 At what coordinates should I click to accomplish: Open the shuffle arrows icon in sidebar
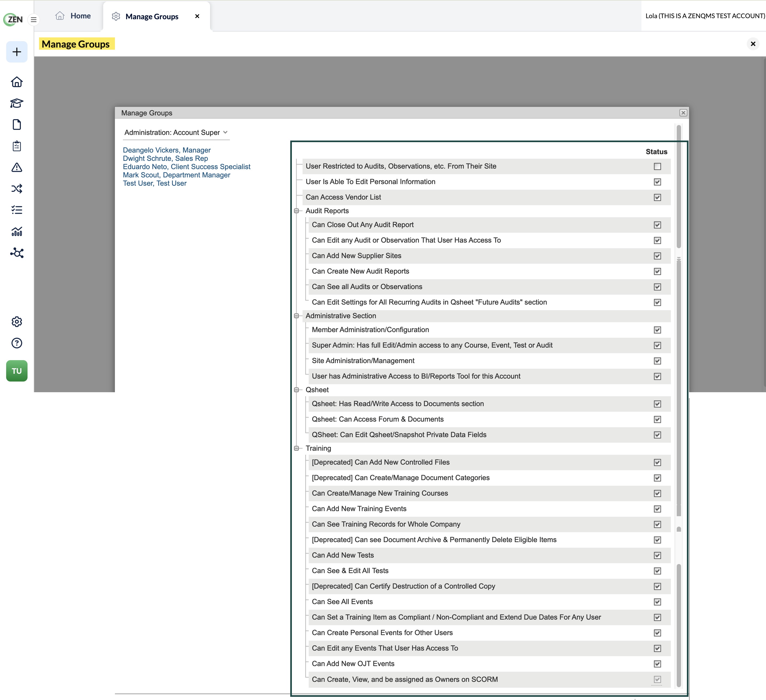[17, 188]
